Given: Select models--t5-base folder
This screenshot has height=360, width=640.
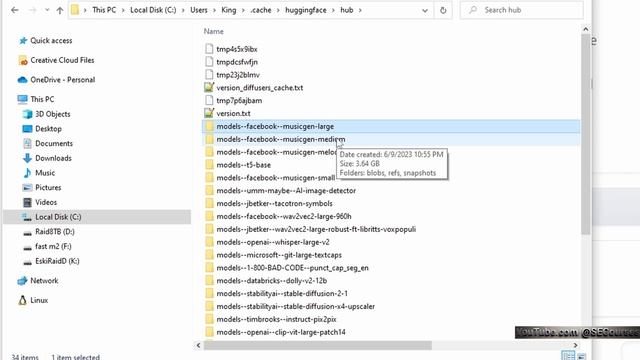Looking at the screenshot, I should [244, 165].
